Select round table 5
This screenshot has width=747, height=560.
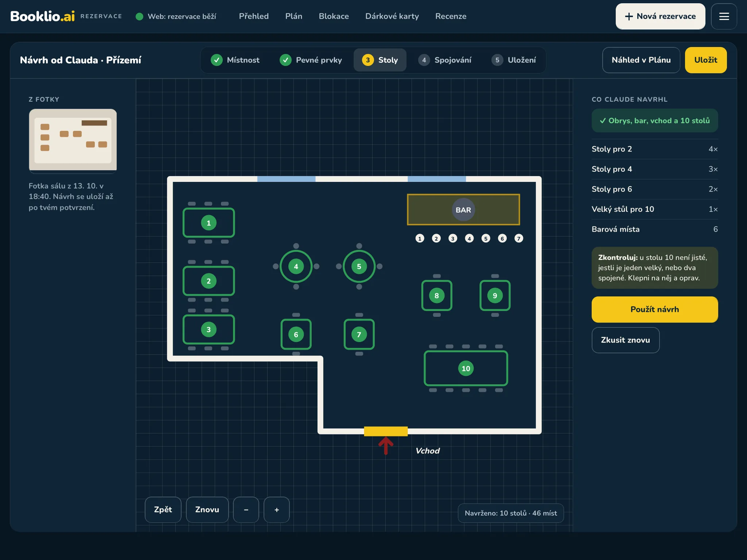[x=359, y=266]
